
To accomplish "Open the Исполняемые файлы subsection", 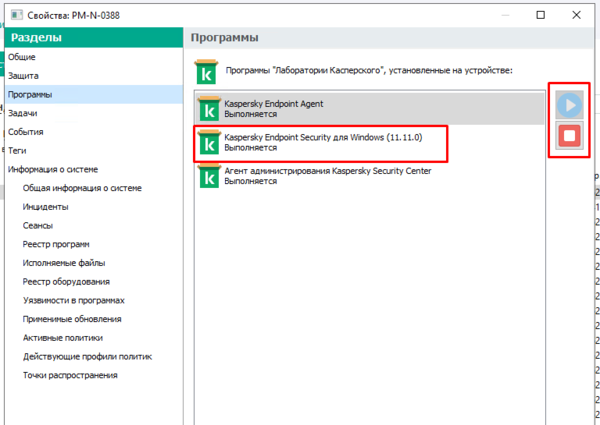I will 64,263.
